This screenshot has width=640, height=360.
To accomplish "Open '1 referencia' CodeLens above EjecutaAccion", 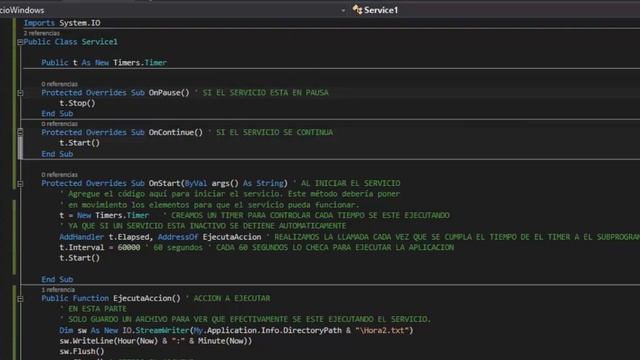I will 58,290.
